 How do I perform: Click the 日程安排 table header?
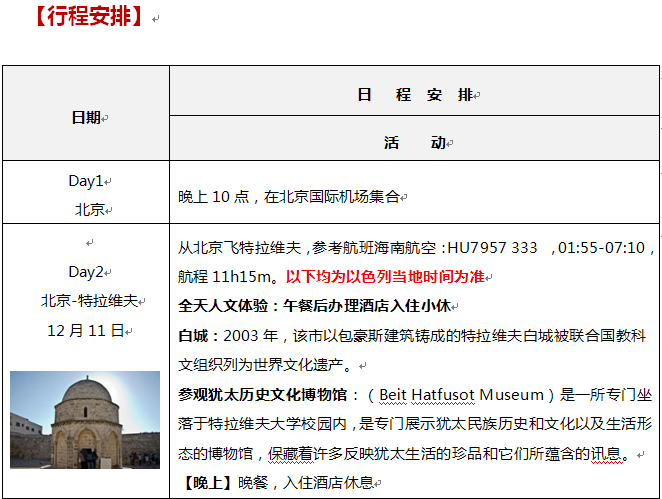click(x=414, y=95)
